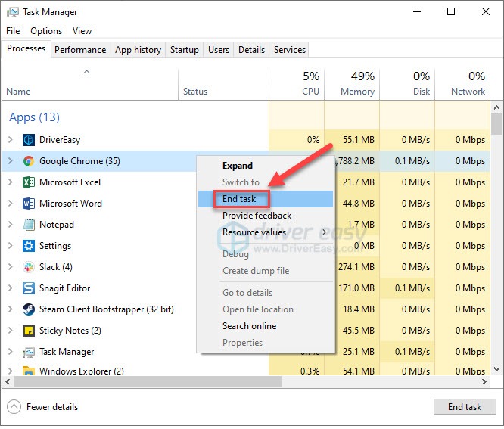Select the Microsoft Excel icon
The height and width of the screenshot is (429, 504).
[x=29, y=182]
